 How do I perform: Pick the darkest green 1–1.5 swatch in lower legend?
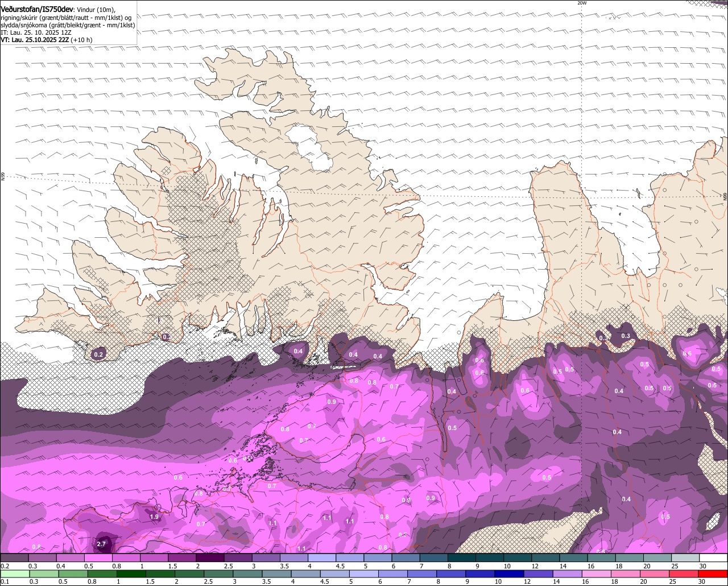(131, 573)
